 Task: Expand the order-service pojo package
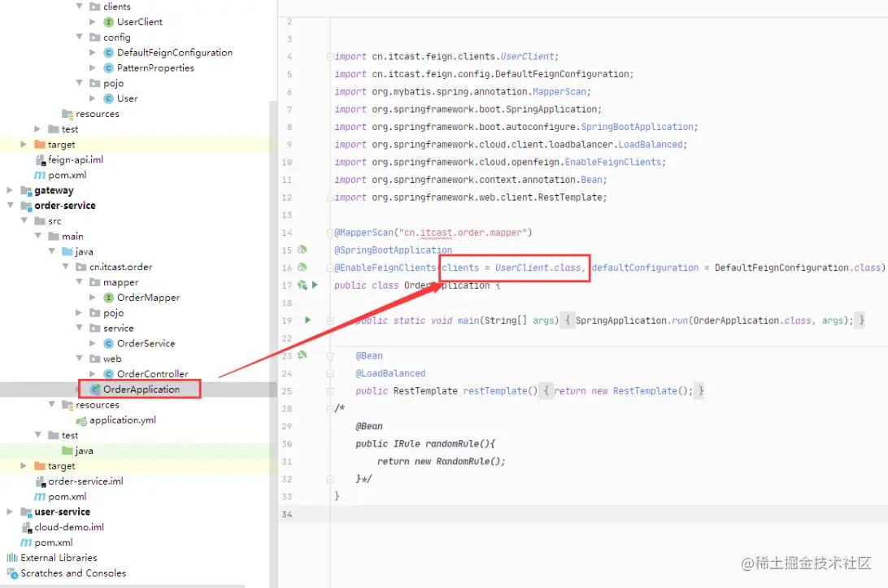(x=79, y=312)
